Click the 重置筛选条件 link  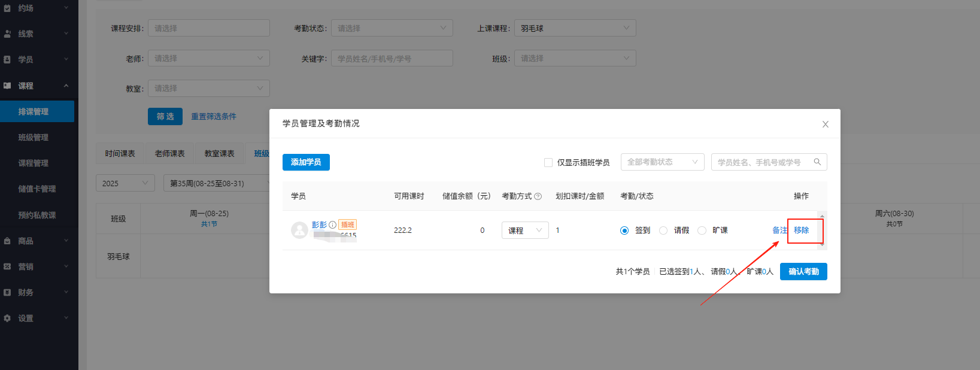[214, 117]
